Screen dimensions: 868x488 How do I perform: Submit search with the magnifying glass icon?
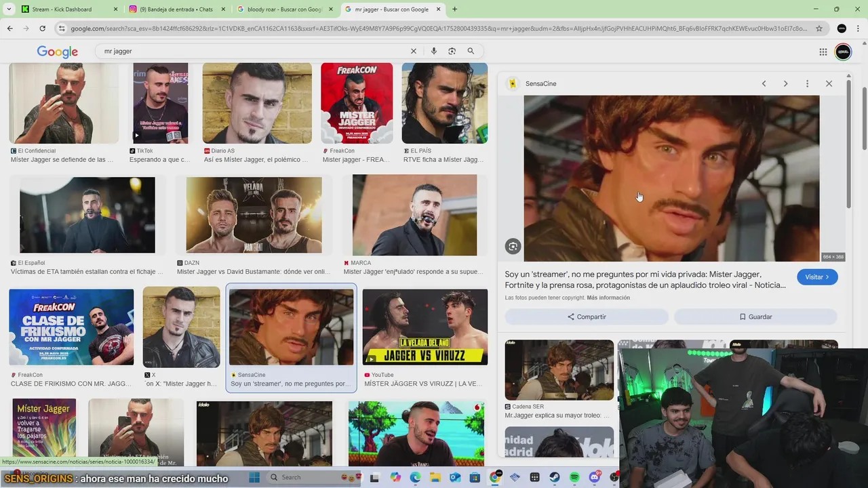coord(471,51)
